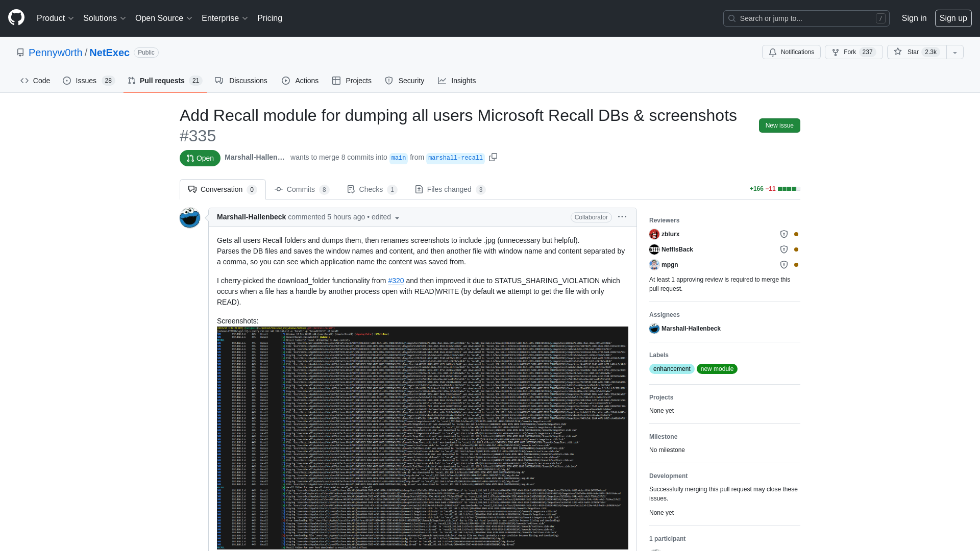Click the New issue button
This screenshot has height=551, width=980.
pyautogui.click(x=779, y=126)
